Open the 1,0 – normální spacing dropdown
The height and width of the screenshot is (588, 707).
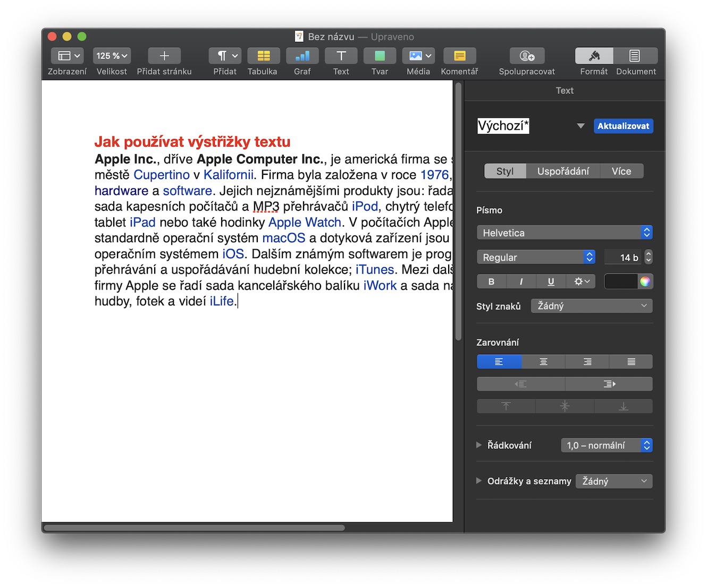click(607, 445)
